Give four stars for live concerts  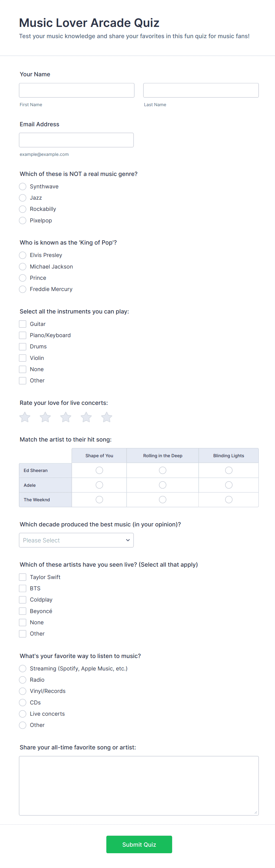click(x=86, y=417)
